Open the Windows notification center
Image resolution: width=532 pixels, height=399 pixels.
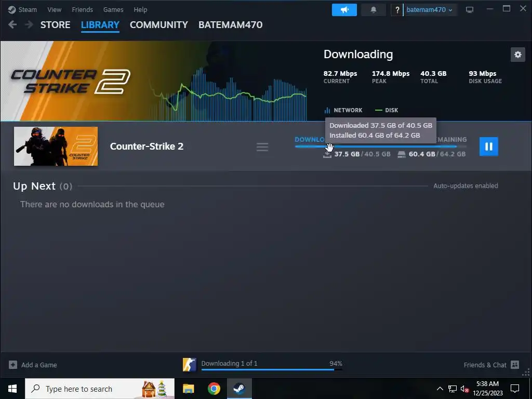tap(515, 389)
